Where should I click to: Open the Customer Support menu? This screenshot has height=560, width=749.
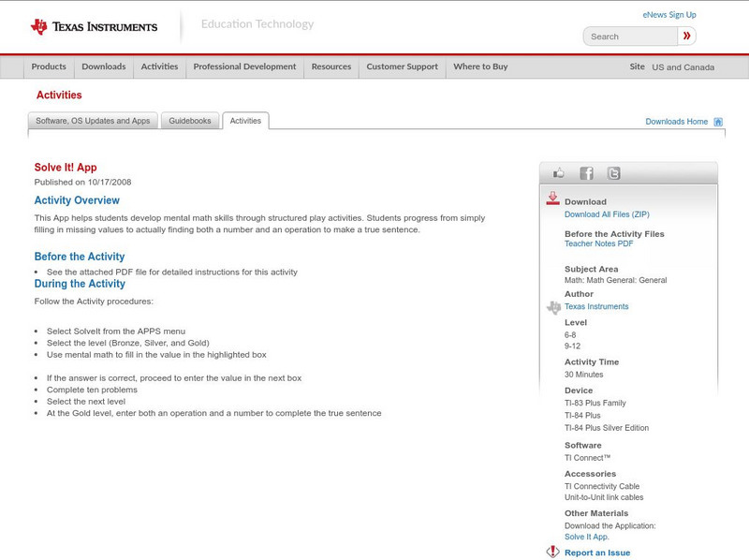tap(403, 66)
